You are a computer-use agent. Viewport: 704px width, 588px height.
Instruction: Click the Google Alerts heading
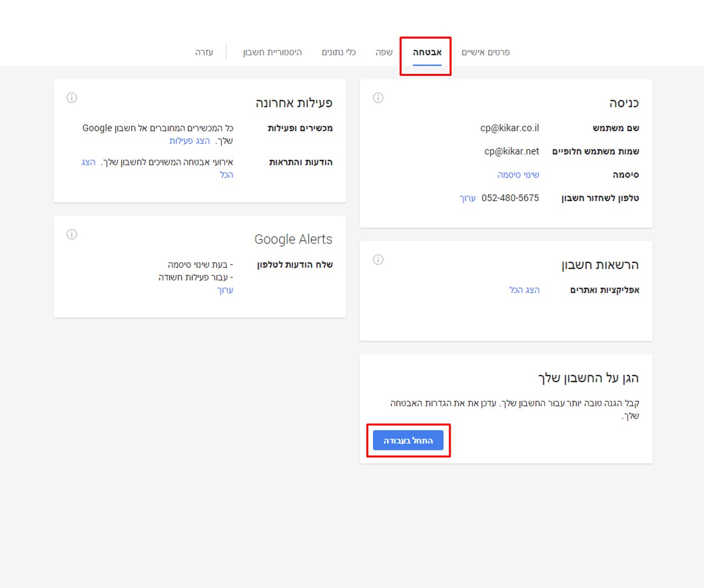[x=294, y=239]
